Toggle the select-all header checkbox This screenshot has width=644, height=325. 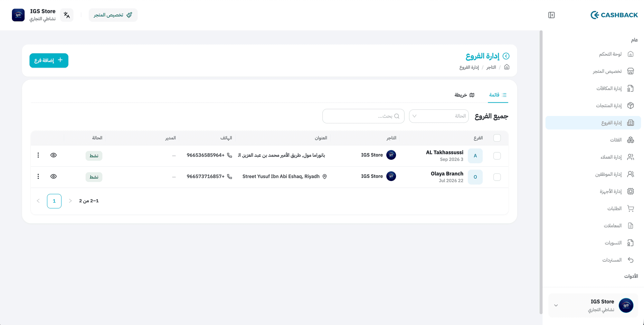[x=497, y=138]
